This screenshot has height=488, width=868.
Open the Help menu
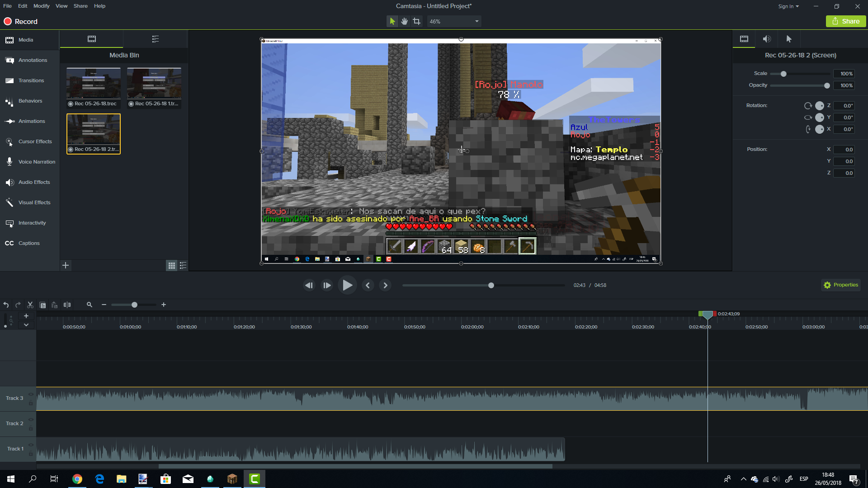point(99,6)
